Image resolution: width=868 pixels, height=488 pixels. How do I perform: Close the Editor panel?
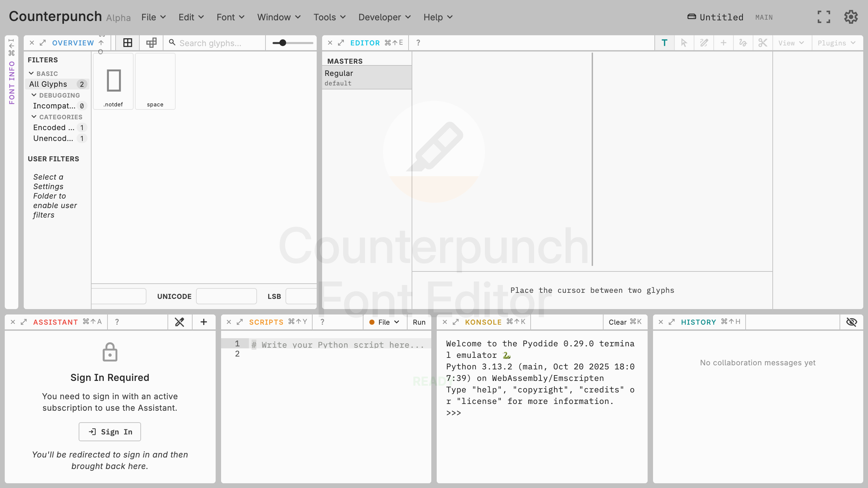point(330,43)
